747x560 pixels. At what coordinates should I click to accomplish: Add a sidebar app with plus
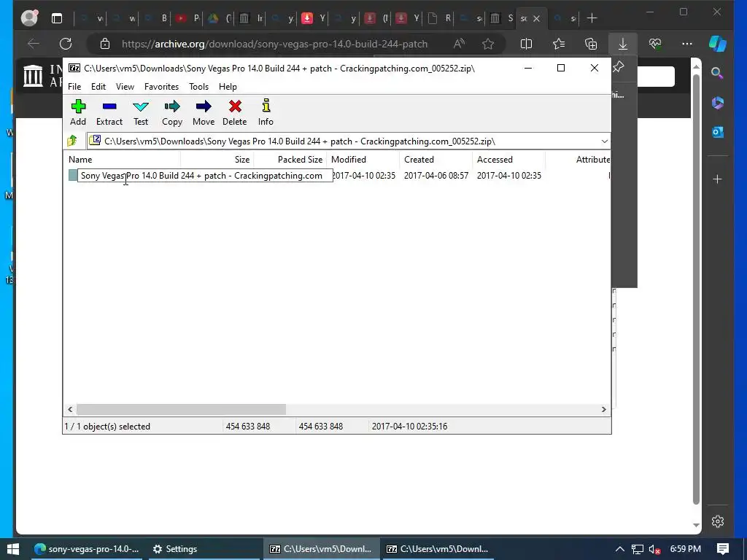[x=718, y=179]
